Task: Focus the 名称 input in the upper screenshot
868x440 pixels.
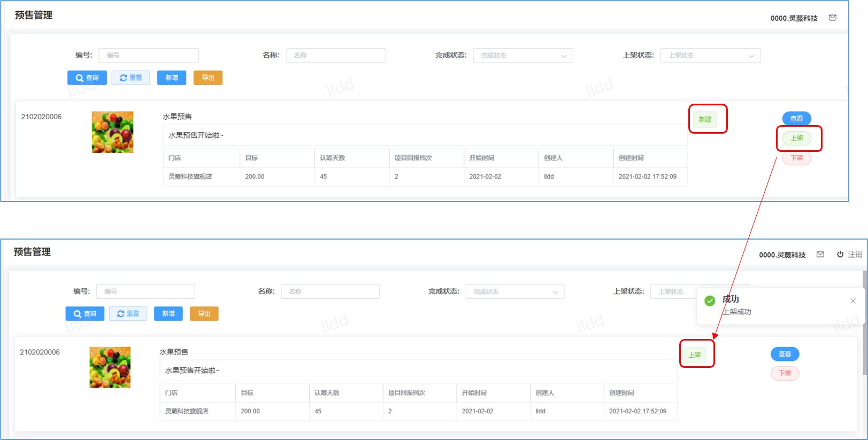Action: pyautogui.click(x=336, y=56)
